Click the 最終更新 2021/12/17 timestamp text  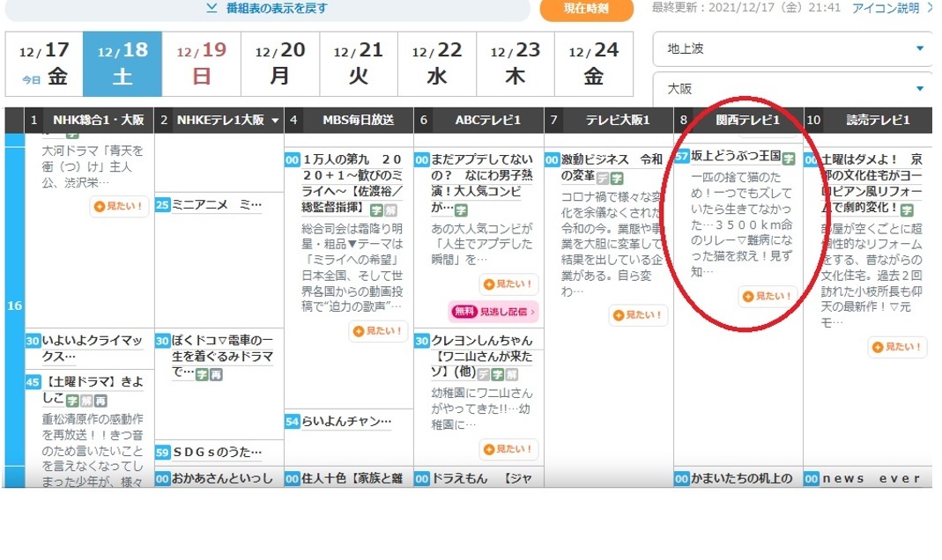tap(746, 8)
